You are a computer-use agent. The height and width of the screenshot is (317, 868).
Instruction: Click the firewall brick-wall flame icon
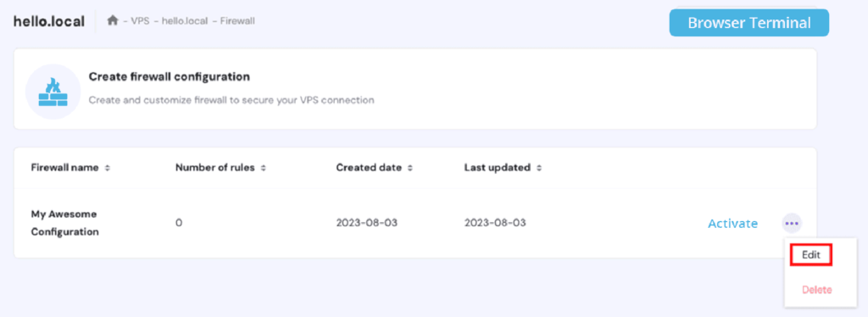[x=53, y=92]
